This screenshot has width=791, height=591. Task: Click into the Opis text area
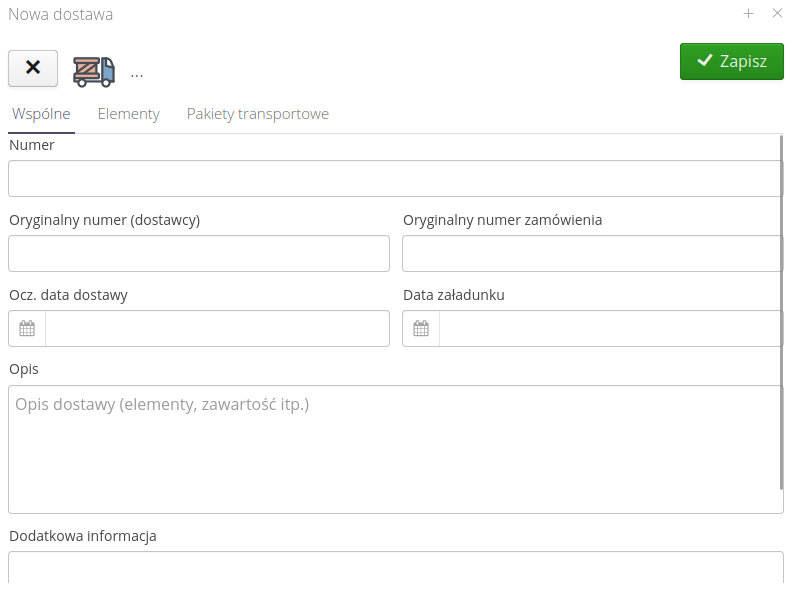click(x=395, y=450)
